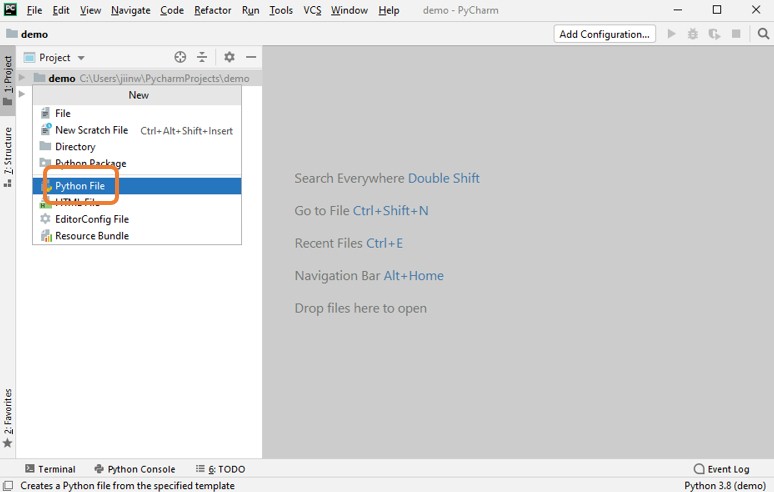The image size is (774, 492).
Task: Click the Collapse All icon in Project panel
Action: 202,57
